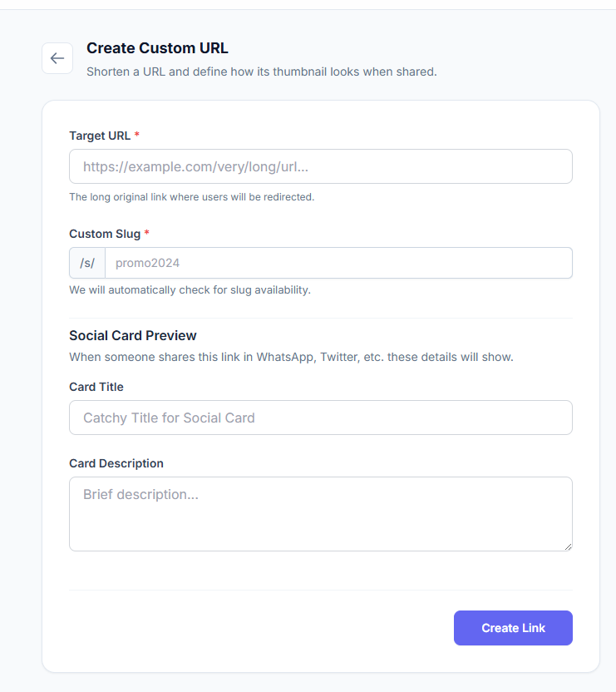The width and height of the screenshot is (616, 692).
Task: Click the promo2024 placeholder area
Action: click(147, 262)
